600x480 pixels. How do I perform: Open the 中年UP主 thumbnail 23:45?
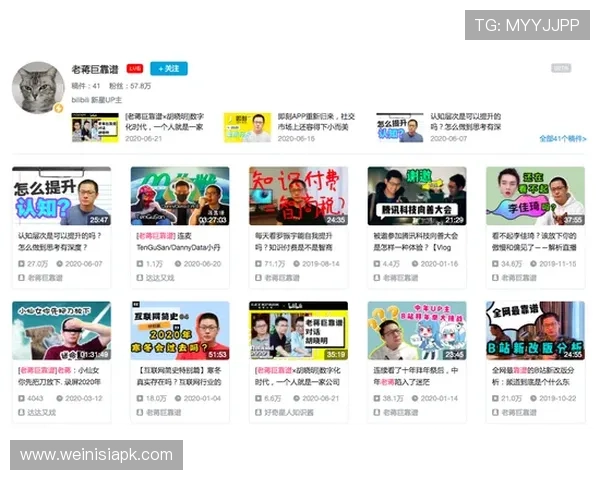417,331
